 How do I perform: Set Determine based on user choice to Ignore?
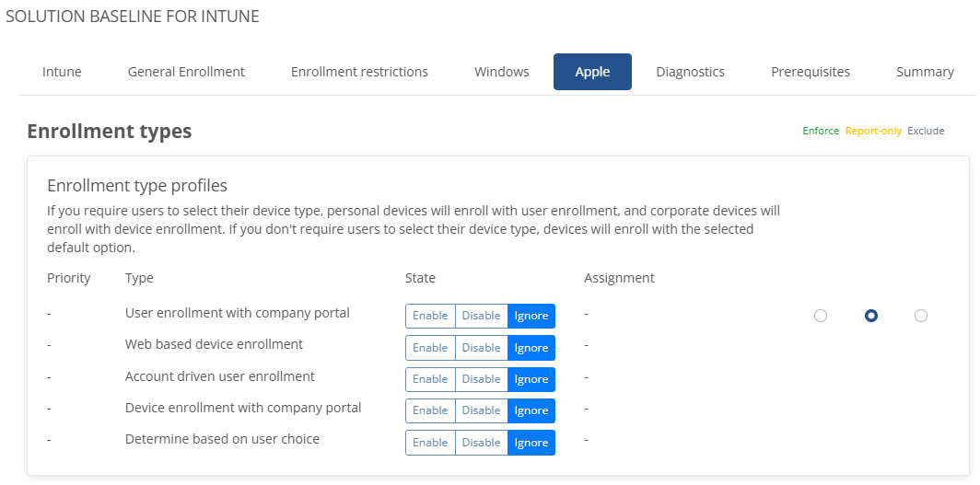[x=531, y=443]
